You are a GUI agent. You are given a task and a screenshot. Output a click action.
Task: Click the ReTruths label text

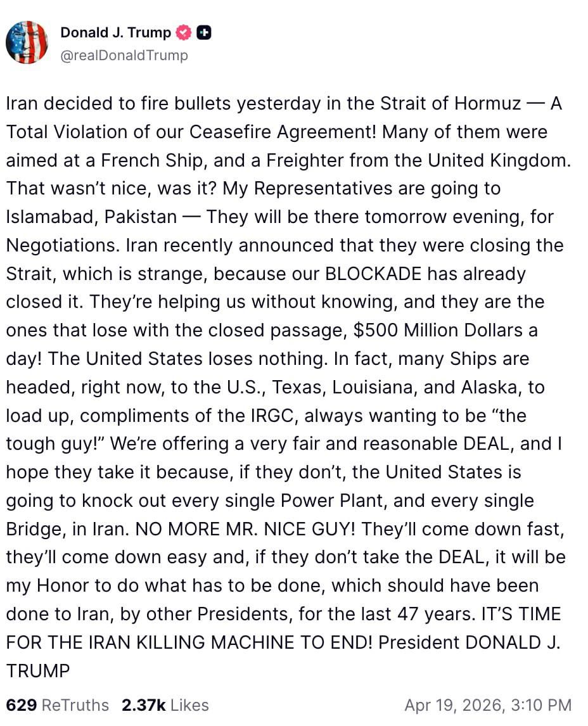(75, 705)
